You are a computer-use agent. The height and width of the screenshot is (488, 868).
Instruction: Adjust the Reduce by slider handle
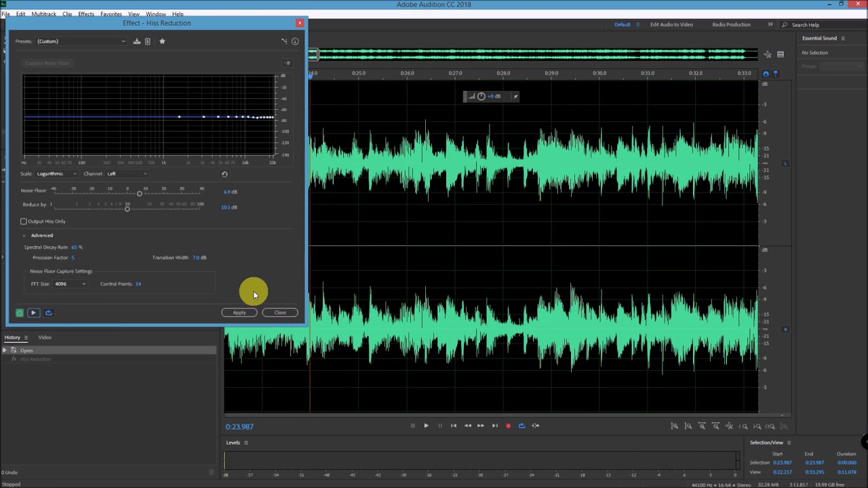click(x=127, y=208)
